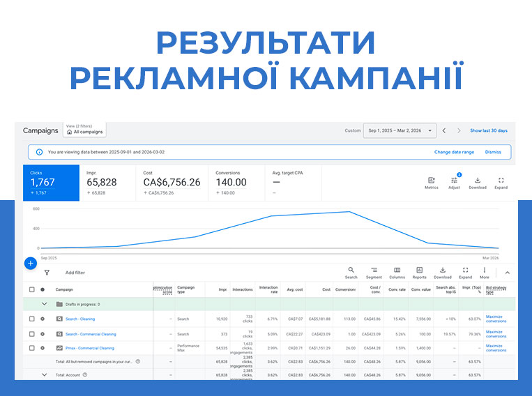Open Reports from table toolbar
The image size is (532, 396).
point(419,273)
